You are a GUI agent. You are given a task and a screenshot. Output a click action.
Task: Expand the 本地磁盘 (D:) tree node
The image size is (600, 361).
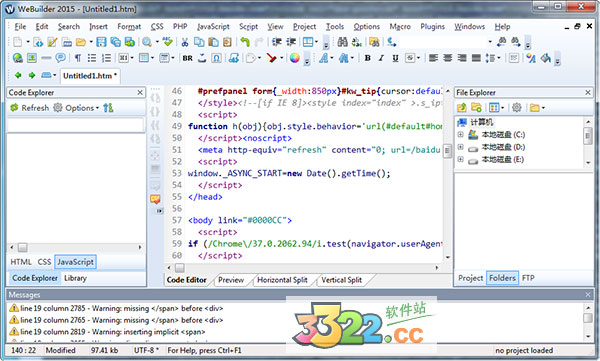tap(460, 147)
